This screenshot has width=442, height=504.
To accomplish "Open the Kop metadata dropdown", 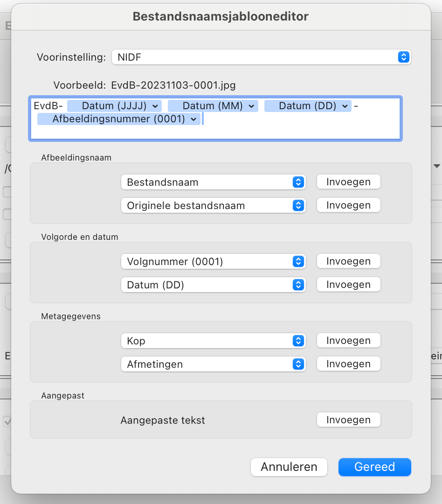I will (213, 341).
